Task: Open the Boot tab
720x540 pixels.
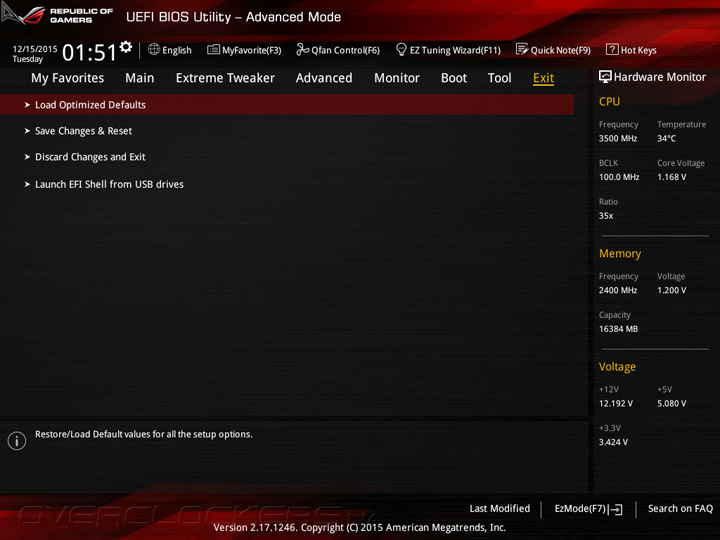Action: tap(454, 78)
